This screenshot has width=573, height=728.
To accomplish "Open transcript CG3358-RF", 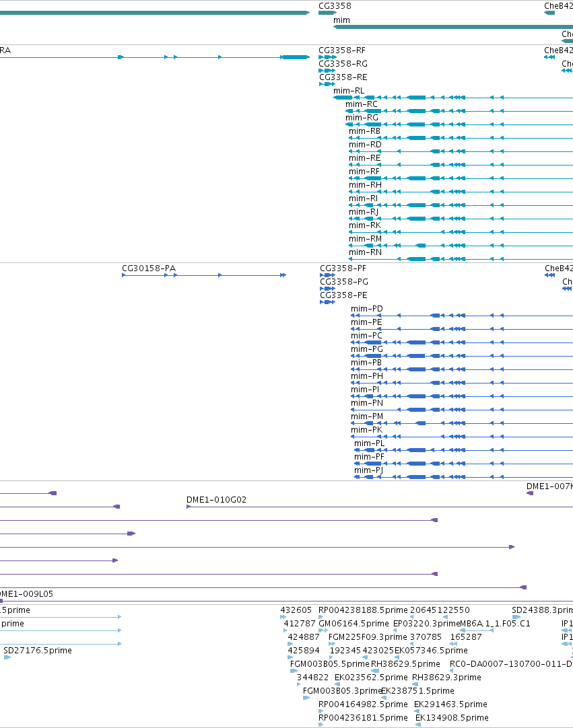I will pos(342,50).
